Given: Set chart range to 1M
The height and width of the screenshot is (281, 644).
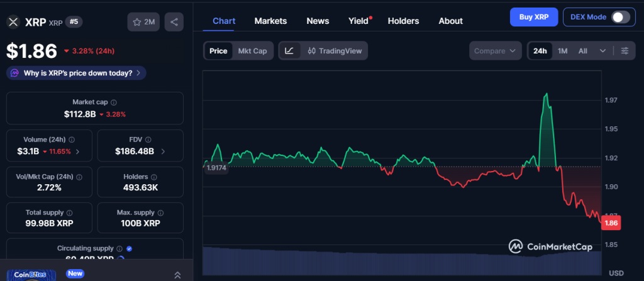Looking at the screenshot, I should (562, 51).
